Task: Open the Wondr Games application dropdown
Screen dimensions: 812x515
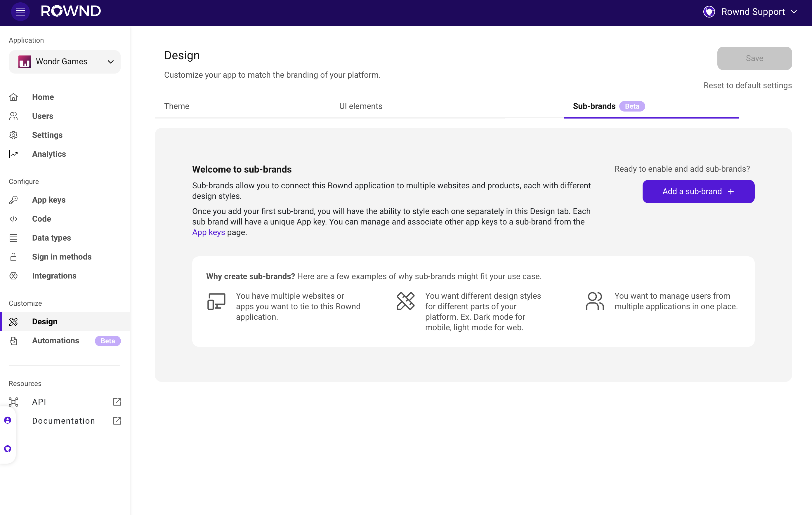Action: (65, 62)
